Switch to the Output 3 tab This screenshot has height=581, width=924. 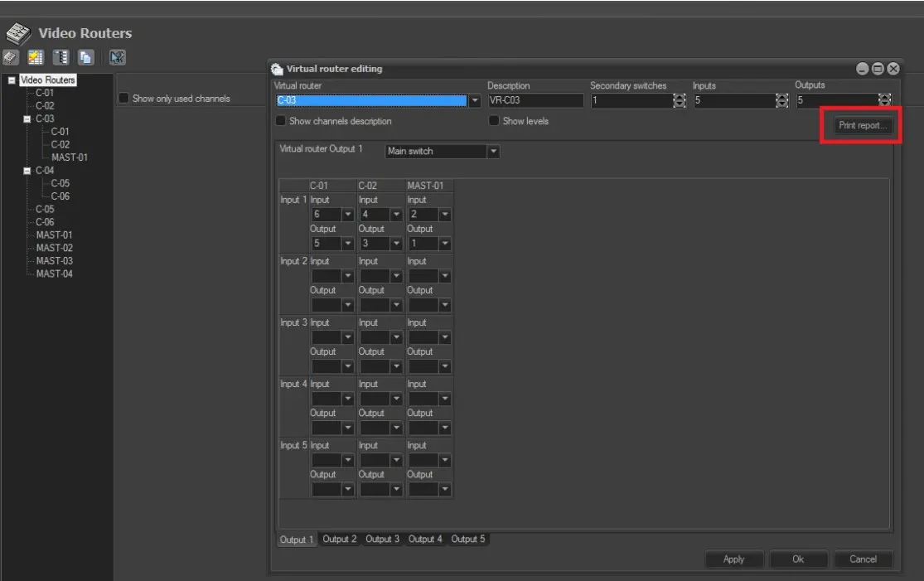(x=382, y=540)
